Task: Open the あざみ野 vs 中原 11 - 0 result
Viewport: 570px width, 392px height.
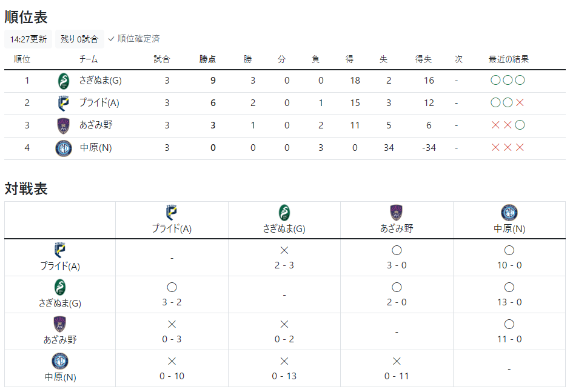Action: [509, 332]
